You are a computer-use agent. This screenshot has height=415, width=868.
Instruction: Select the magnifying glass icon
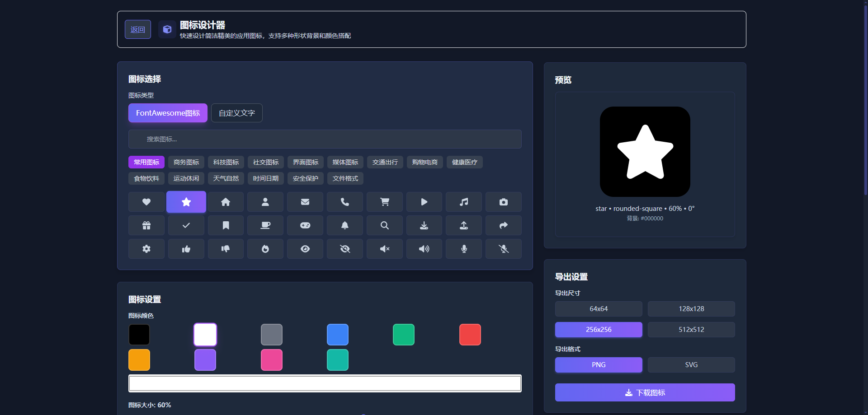pos(385,225)
